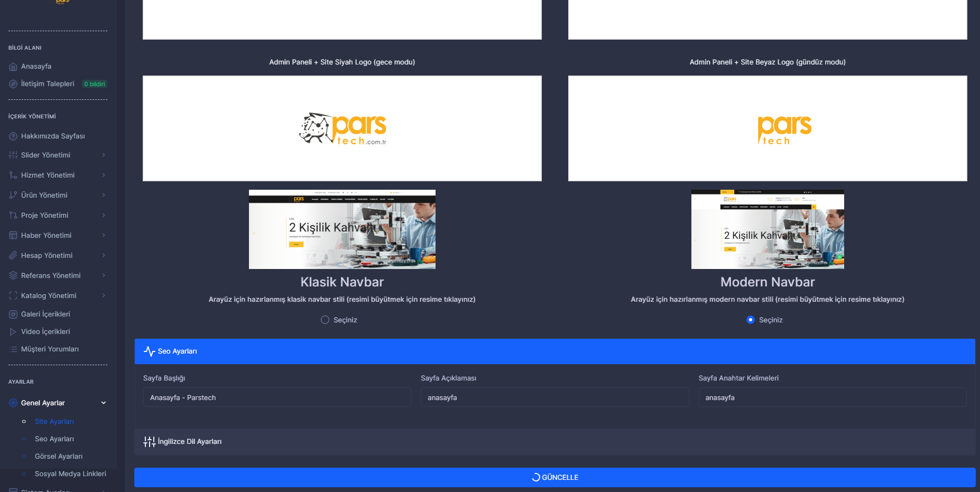Image resolution: width=980 pixels, height=492 pixels.
Task: Click the Video İçerikleri play icon
Action: pyautogui.click(x=13, y=332)
